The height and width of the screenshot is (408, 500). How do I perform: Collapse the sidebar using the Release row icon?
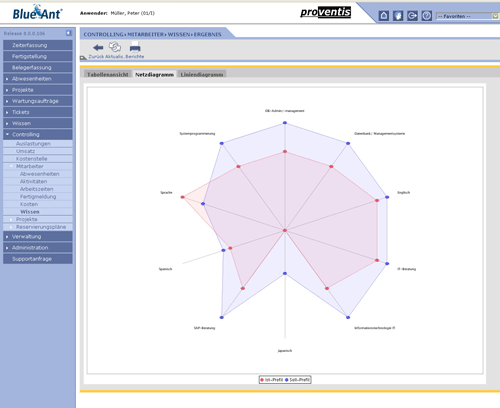click(x=69, y=33)
